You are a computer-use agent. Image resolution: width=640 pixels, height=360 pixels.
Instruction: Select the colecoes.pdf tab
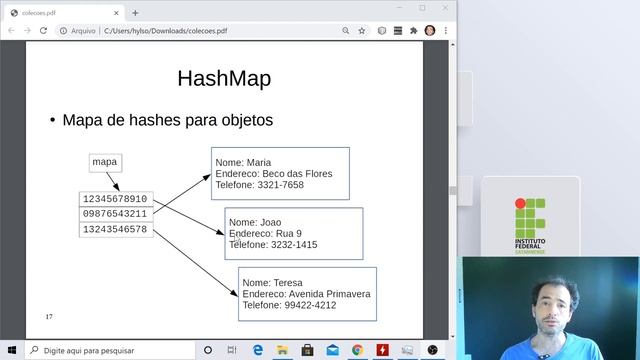pos(64,13)
